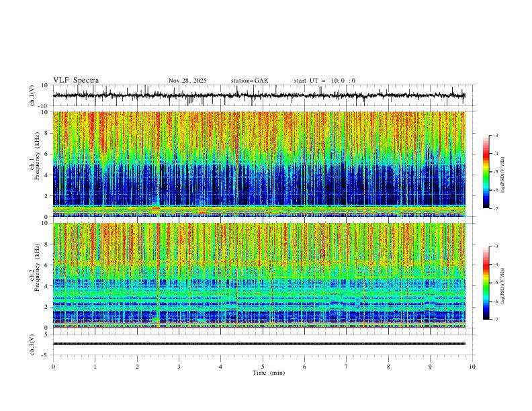Click the ch.1 PSD color bar
532x411 pixels.
(x=486, y=172)
